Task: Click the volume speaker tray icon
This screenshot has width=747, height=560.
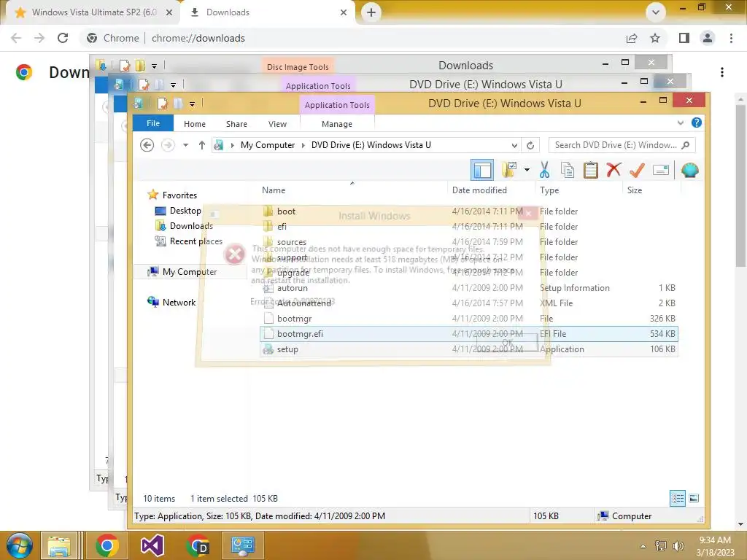Action: (678, 545)
